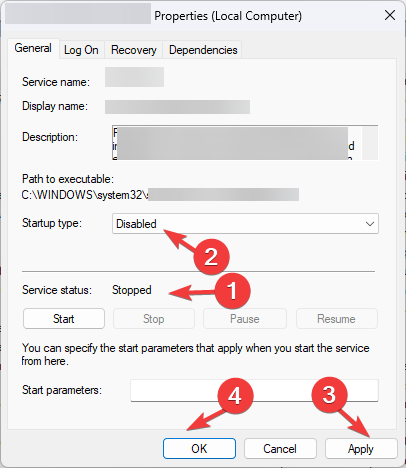Open the Log On tab
Viewport: 406px width, 468px height.
coord(81,50)
